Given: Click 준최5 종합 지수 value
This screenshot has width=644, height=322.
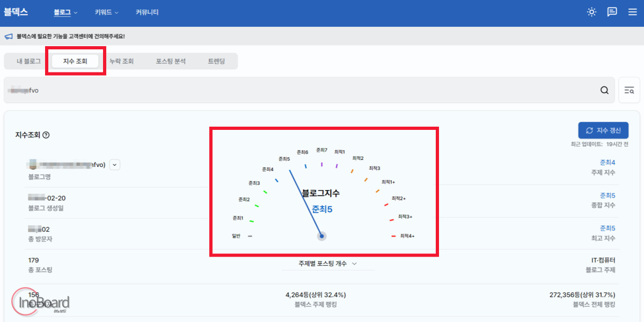Looking at the screenshot, I should click(x=608, y=196).
